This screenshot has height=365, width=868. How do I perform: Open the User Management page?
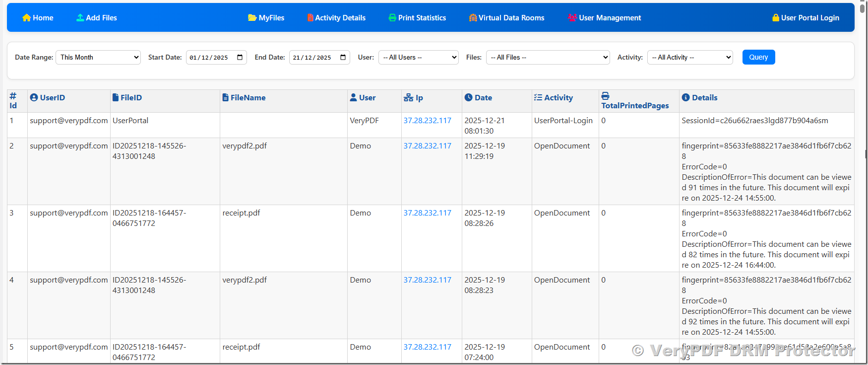coord(605,18)
